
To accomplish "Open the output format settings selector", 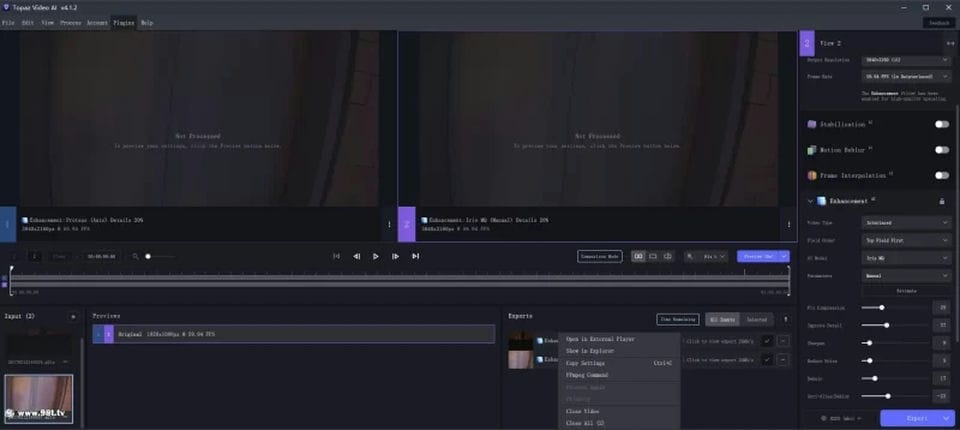I will (x=842, y=418).
